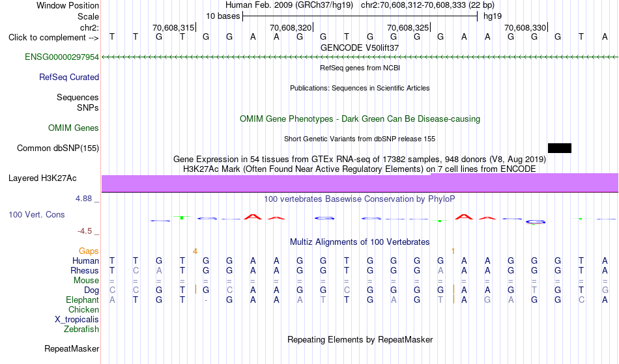This screenshot has height=364, width=619.
Task: Click the black dbSNP variant block
Action: pyautogui.click(x=560, y=148)
